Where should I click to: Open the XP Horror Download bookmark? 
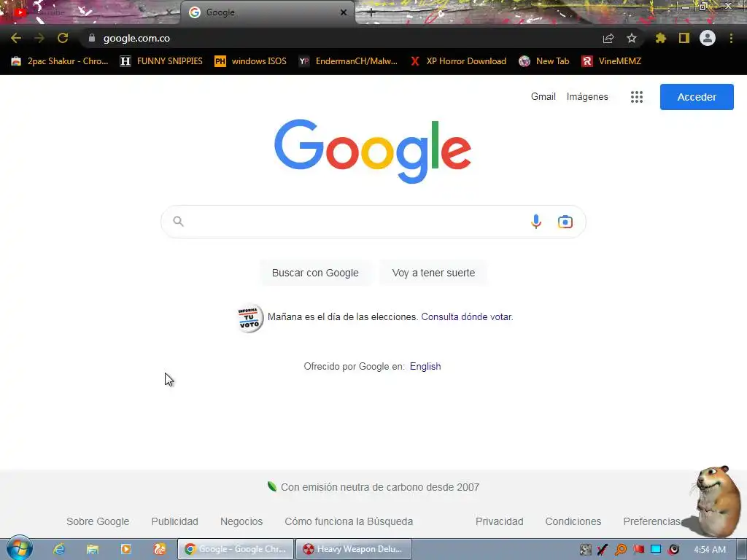click(x=458, y=61)
